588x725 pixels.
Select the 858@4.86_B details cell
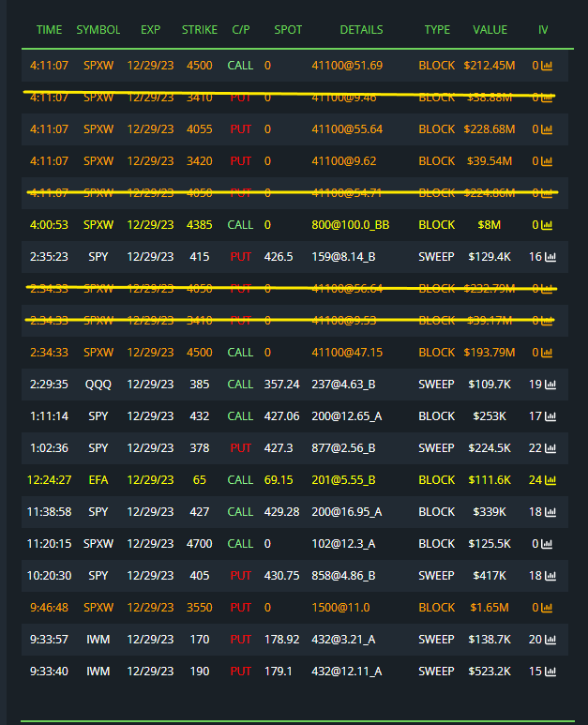343,576
